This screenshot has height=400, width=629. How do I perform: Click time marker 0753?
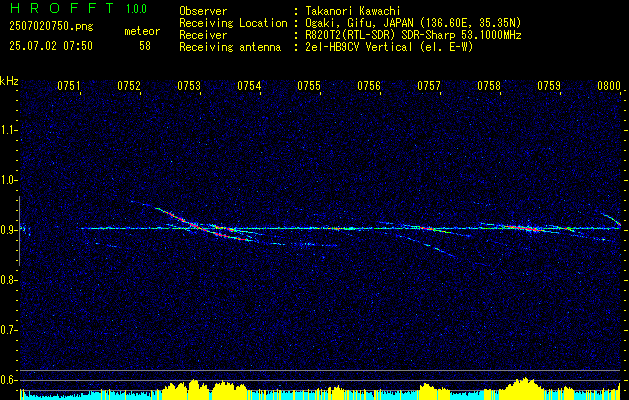(189, 86)
